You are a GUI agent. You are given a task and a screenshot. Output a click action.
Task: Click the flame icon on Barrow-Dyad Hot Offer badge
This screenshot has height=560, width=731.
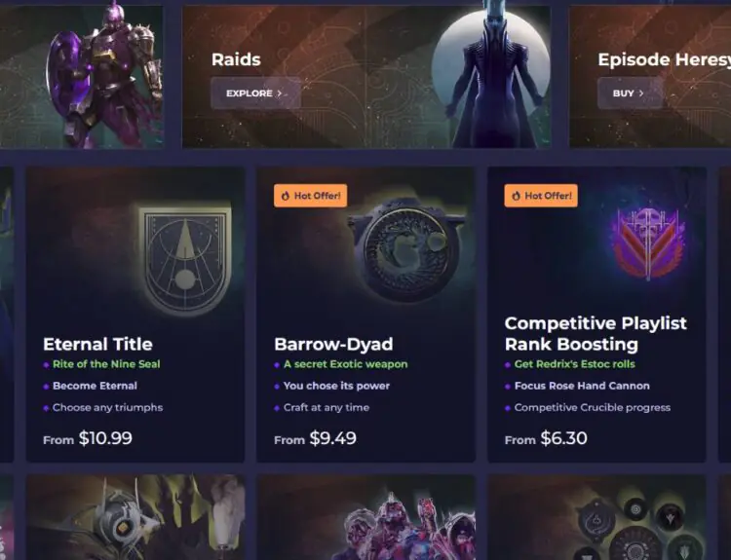(286, 196)
